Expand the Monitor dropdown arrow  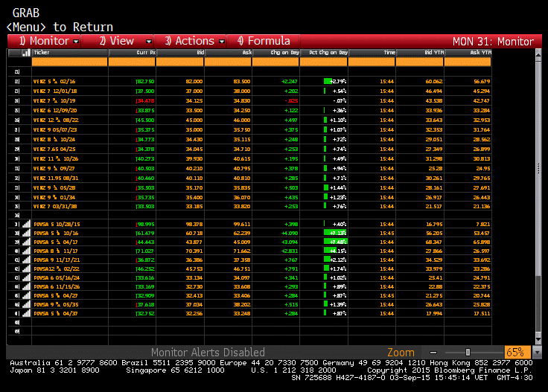(x=76, y=42)
